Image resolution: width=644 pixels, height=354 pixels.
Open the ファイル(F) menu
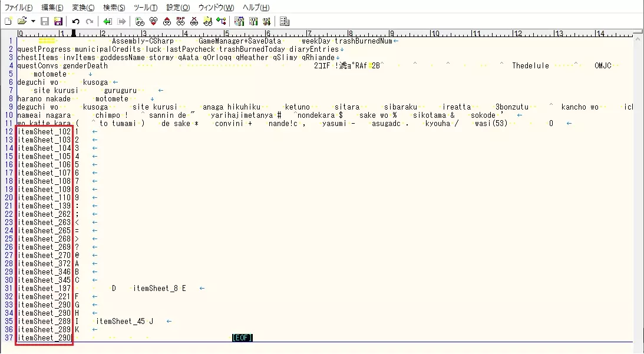(x=18, y=8)
